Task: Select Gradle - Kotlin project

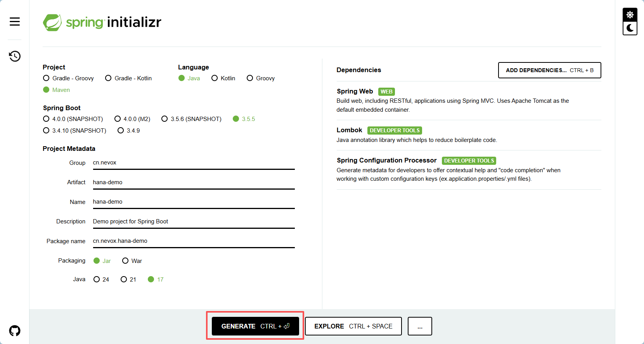Action: (x=128, y=78)
